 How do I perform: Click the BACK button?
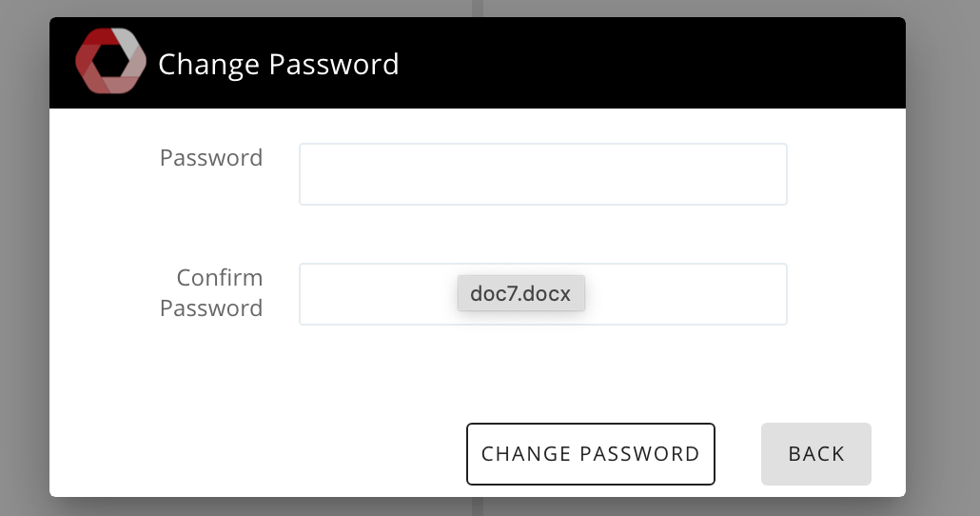815,453
